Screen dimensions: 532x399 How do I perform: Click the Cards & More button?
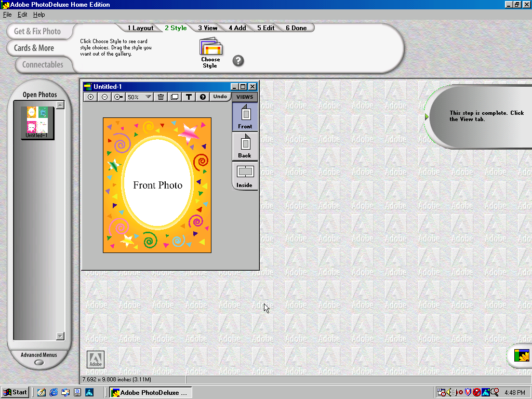click(x=34, y=48)
